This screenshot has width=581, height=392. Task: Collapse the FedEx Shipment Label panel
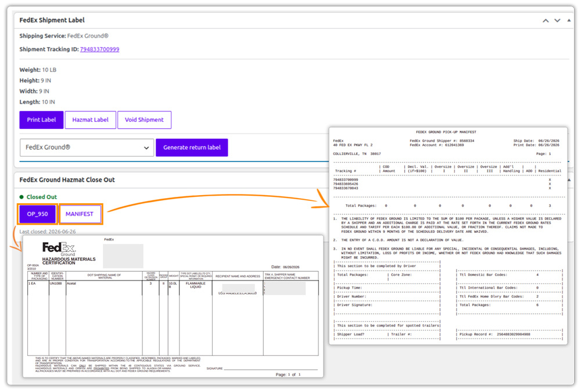[569, 20]
